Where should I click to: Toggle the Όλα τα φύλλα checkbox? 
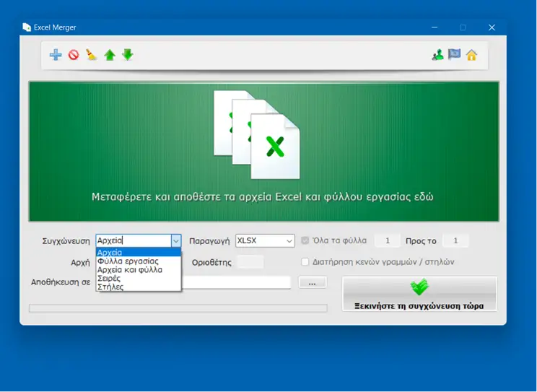[305, 240]
